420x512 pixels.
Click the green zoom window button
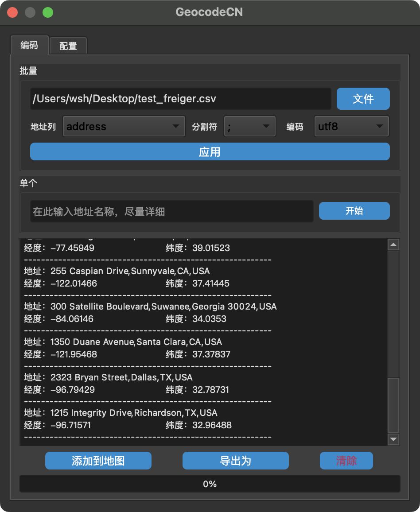[x=48, y=12]
